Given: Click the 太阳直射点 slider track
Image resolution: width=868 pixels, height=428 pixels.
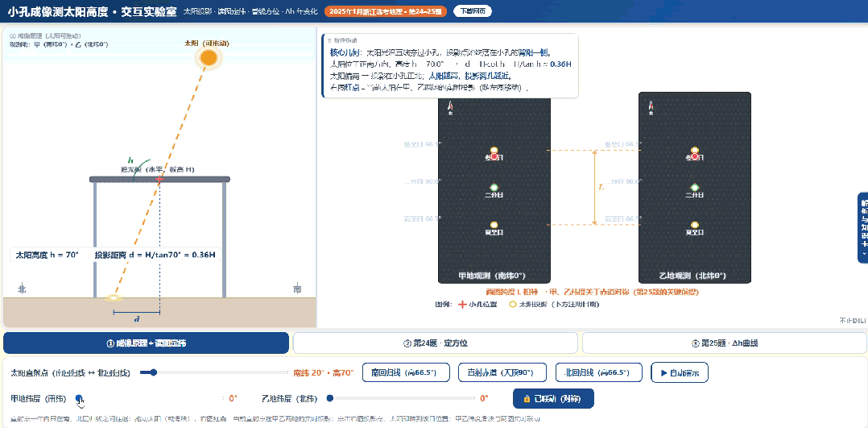Looking at the screenshot, I should 215,372.
